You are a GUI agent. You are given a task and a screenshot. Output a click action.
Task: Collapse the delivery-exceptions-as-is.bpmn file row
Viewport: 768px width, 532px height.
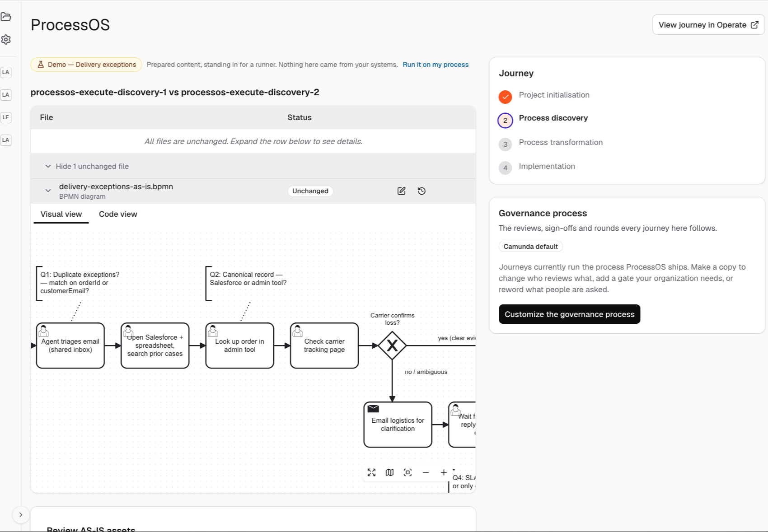[48, 191]
